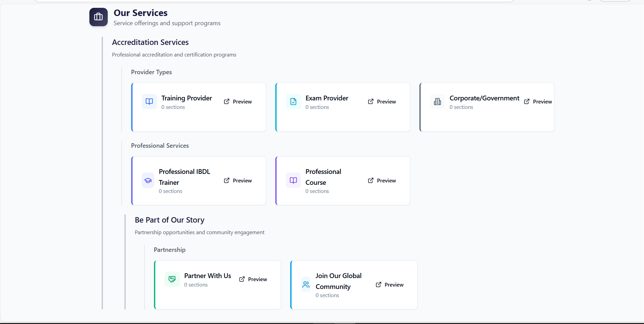This screenshot has height=324, width=644.
Task: Click the Partner With Us handshake icon
Action: pyautogui.click(x=172, y=279)
